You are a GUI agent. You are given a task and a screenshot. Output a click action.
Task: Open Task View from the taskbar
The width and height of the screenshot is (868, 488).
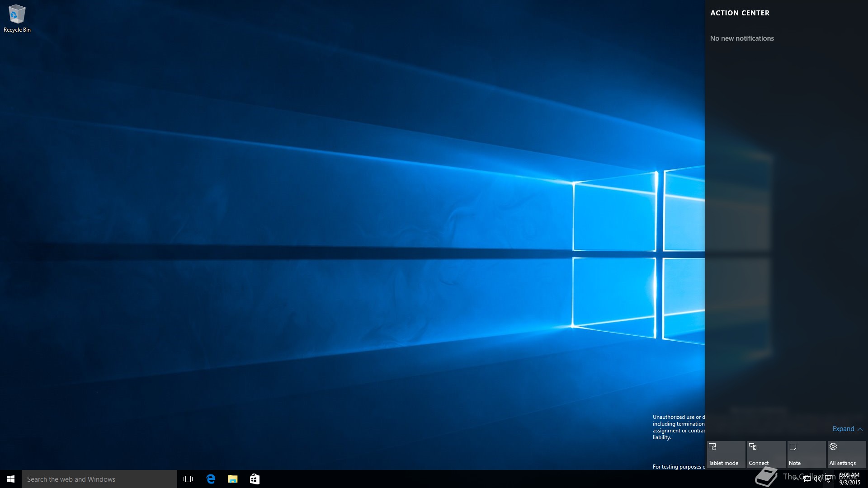coord(188,479)
